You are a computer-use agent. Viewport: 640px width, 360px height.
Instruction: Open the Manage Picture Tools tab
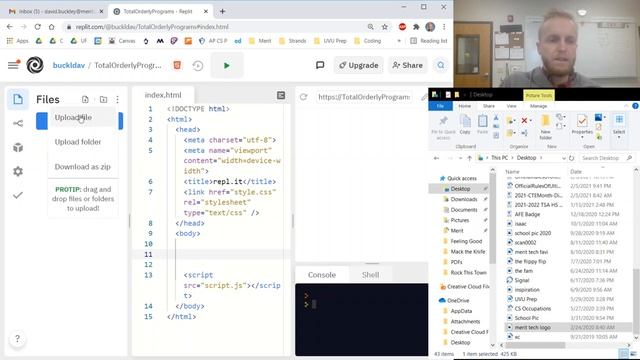(538, 106)
